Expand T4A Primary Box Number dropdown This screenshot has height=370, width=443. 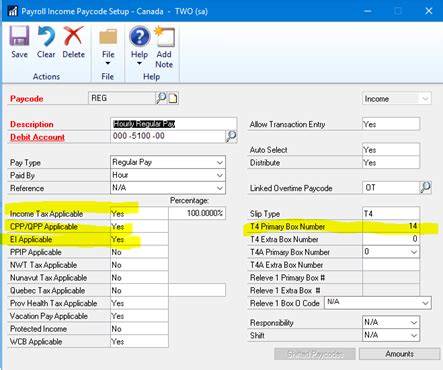[x=414, y=252]
